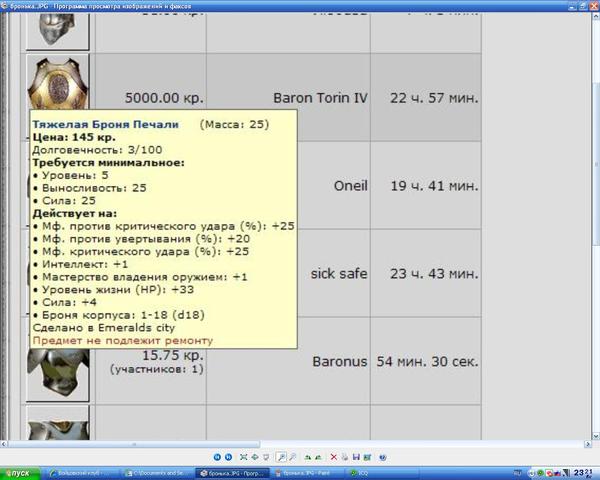Image resolution: width=600 pixels, height=480 pixels.
Task: Click the Zoom Out magnifier icon
Action: pyautogui.click(x=292, y=457)
